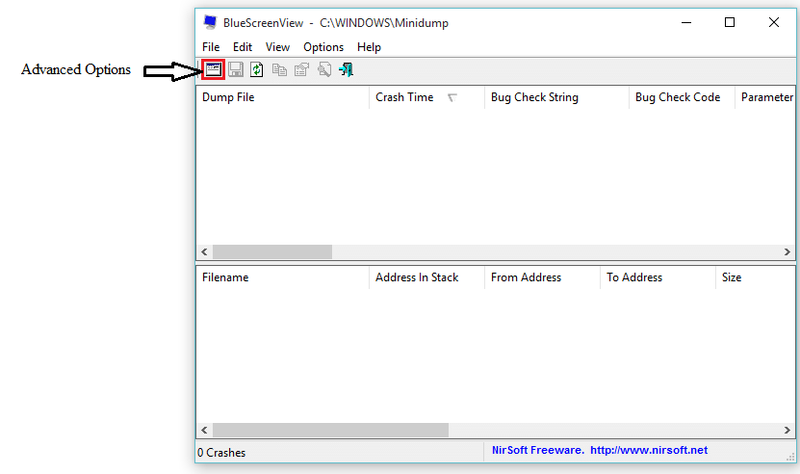Screen dimensions: 800x474
Task: Minimize the BlueScreenView window
Action: coord(686,22)
